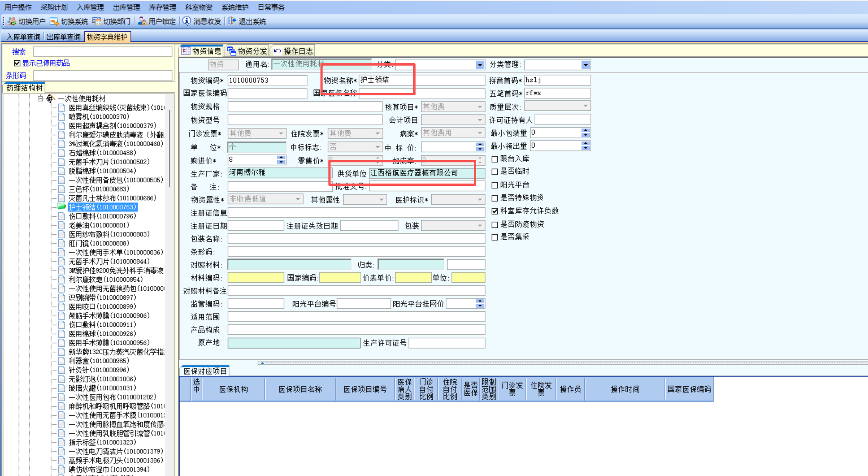Select the 护士领结 green folder icon
The image size is (868, 476).
61,207
